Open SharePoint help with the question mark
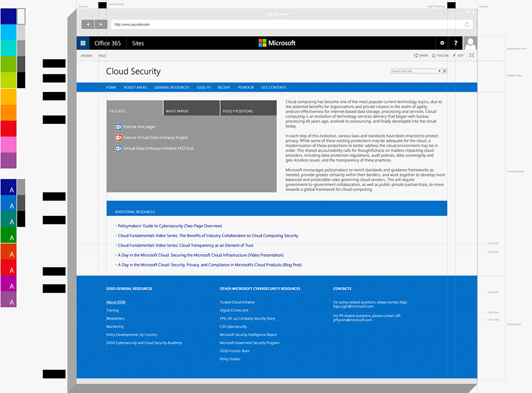Image resolution: width=532 pixels, height=393 pixels. pos(456,43)
